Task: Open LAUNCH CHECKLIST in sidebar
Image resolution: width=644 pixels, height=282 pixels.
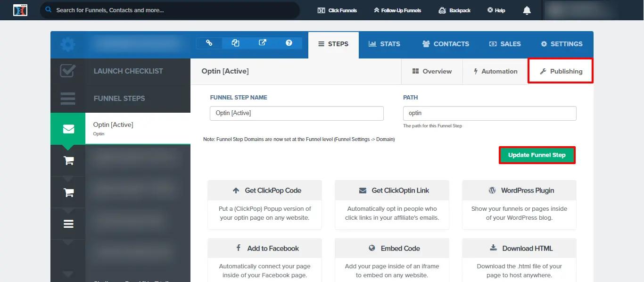Action: 128,71
